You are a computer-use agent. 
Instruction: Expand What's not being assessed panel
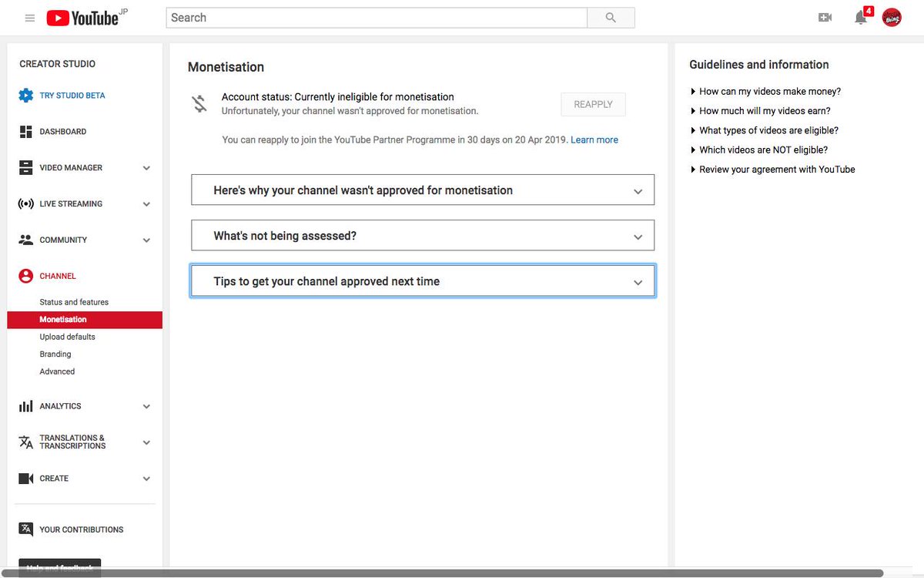(x=423, y=235)
